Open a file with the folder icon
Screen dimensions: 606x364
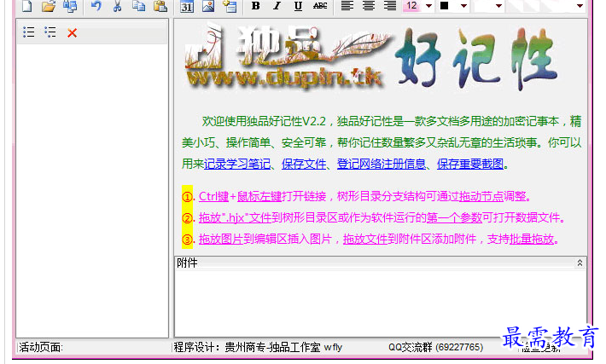pyautogui.click(x=49, y=6)
